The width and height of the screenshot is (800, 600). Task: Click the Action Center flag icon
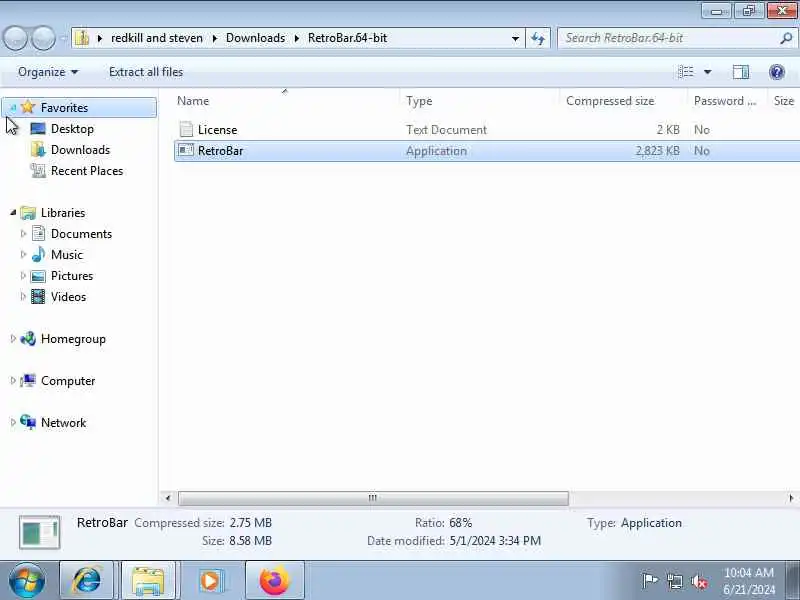point(650,581)
